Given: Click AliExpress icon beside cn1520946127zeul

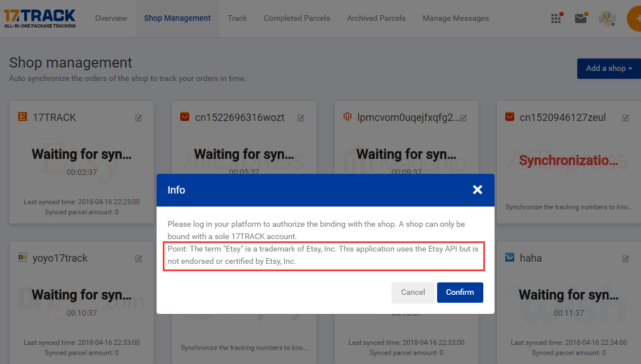Looking at the screenshot, I should 510,117.
